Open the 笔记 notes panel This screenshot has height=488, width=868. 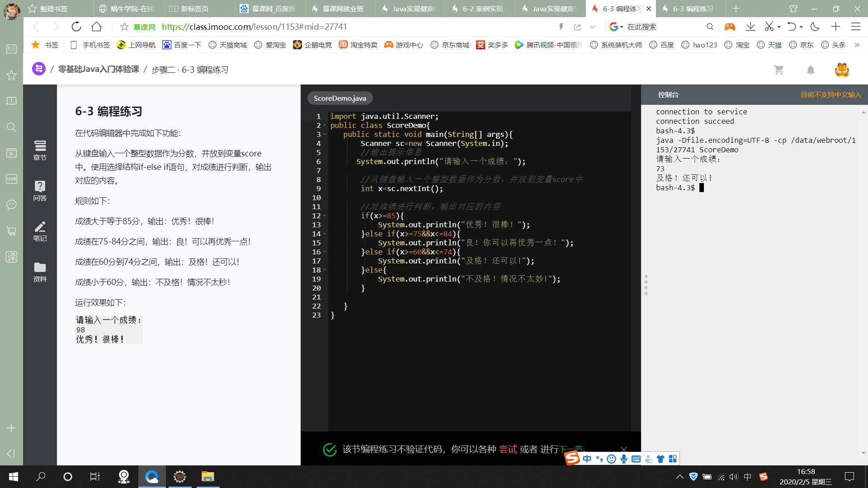pos(40,231)
